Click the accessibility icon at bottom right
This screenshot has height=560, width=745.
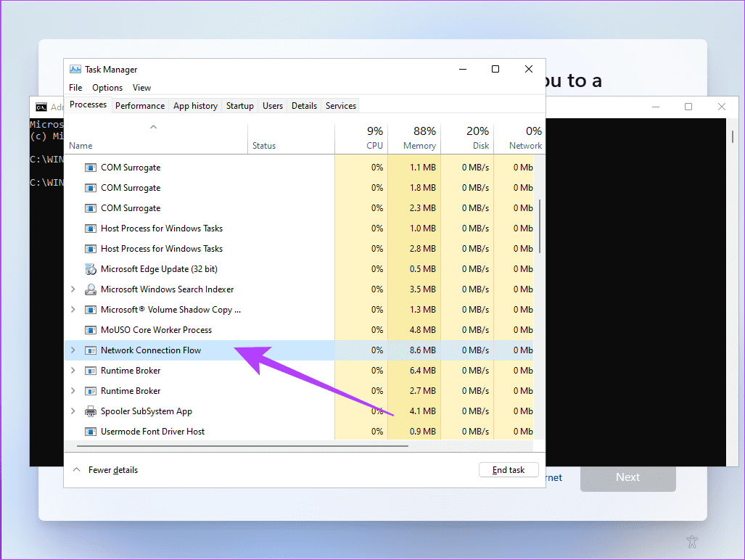click(x=693, y=542)
